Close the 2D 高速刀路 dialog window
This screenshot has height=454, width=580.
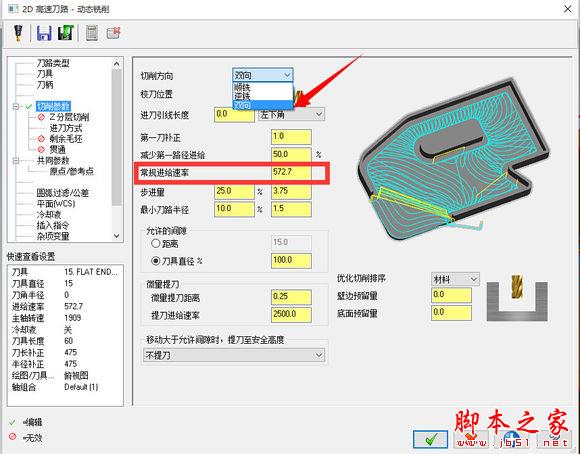[x=567, y=9]
